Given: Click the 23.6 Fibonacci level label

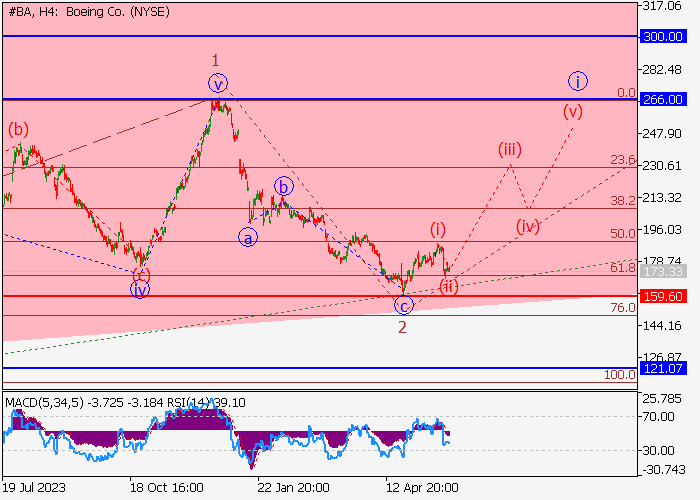Looking at the screenshot, I should [622, 160].
